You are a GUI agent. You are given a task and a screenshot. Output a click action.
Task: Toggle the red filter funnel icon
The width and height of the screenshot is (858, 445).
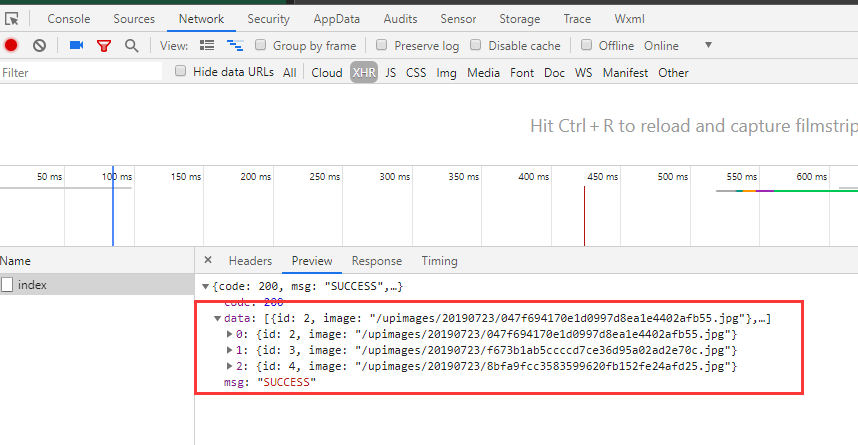103,45
